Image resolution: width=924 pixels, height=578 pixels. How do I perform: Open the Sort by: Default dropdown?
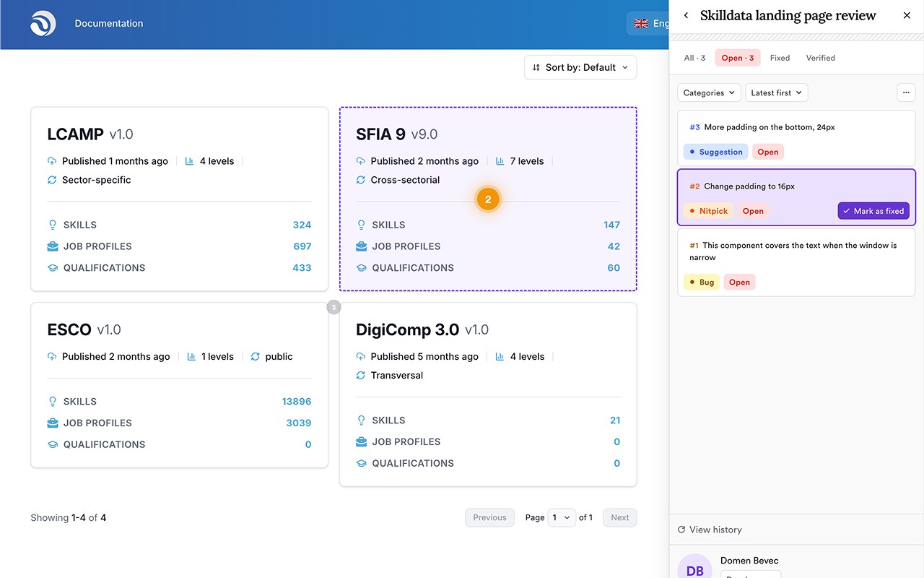(580, 67)
